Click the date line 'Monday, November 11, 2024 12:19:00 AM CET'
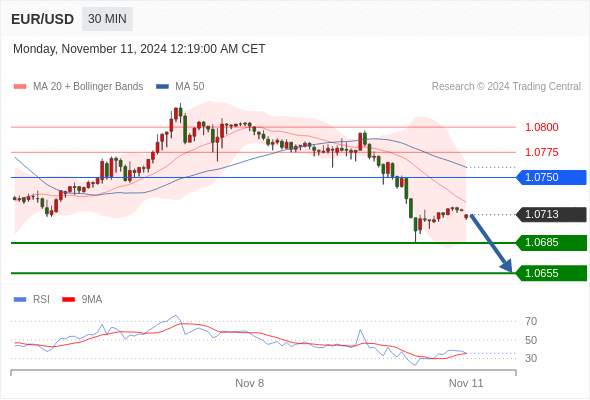This screenshot has height=400, width=590. [139, 49]
